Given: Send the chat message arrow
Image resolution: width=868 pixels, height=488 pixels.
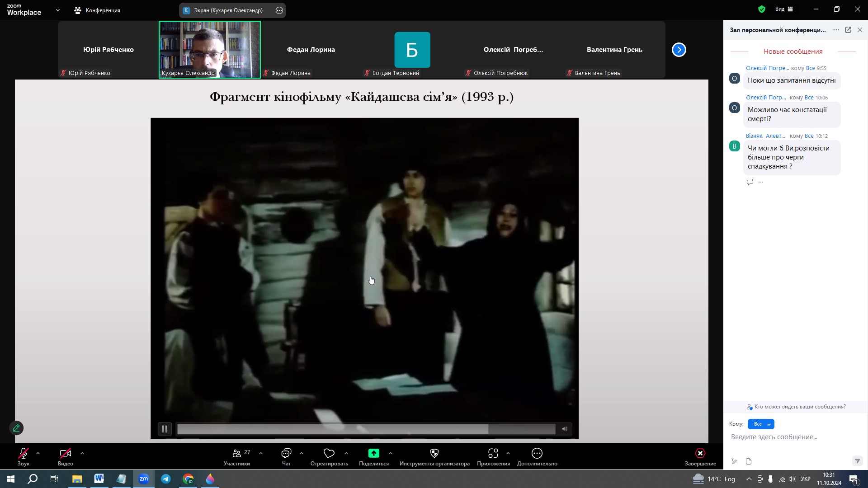Looking at the screenshot, I should (x=857, y=461).
